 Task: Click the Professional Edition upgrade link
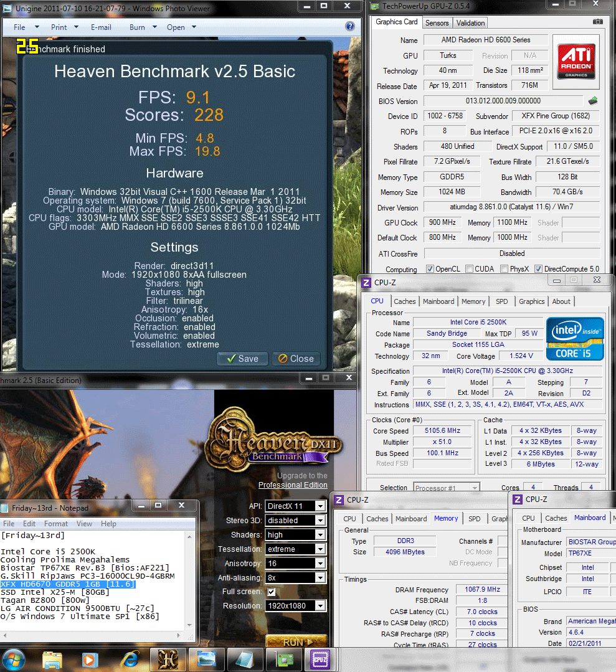click(293, 485)
